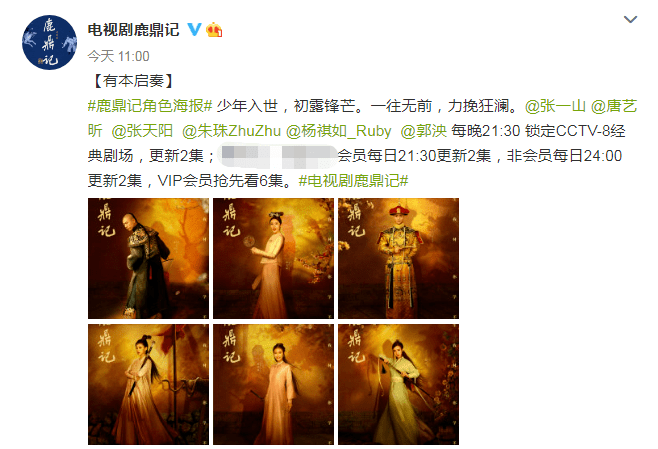
Task: View the woman holding round fan poster
Action: pyautogui.click(x=273, y=258)
